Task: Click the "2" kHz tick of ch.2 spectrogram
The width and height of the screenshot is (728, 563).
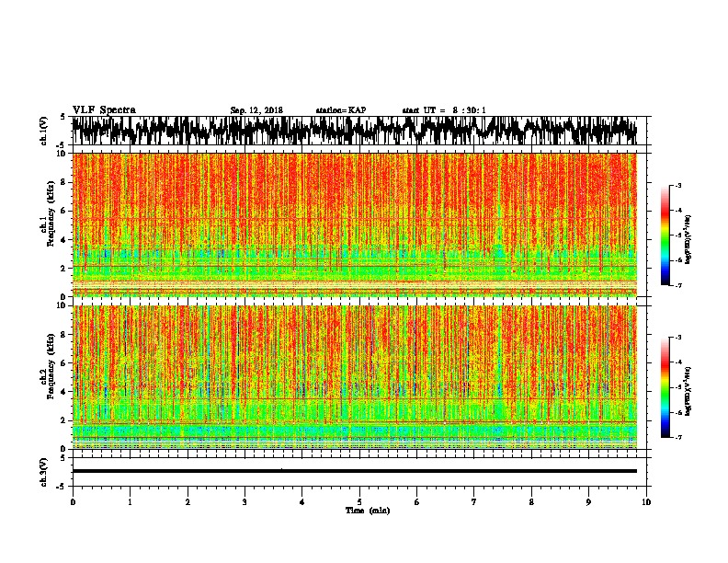Action: pyautogui.click(x=64, y=420)
